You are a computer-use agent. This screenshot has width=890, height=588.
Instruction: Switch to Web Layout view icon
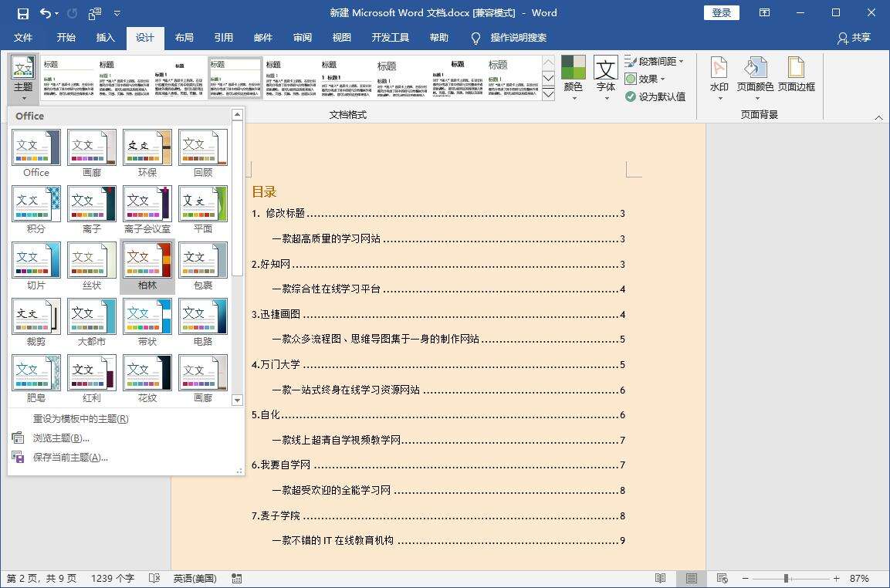(x=722, y=578)
